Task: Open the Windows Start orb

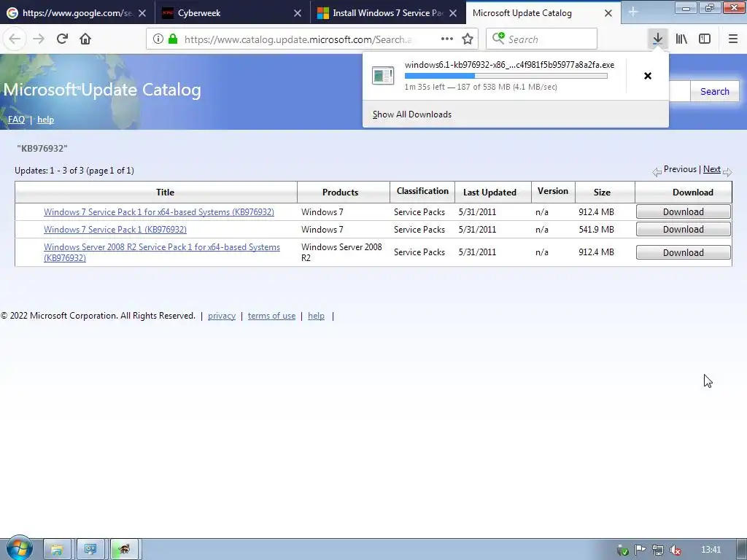Action: [19, 548]
